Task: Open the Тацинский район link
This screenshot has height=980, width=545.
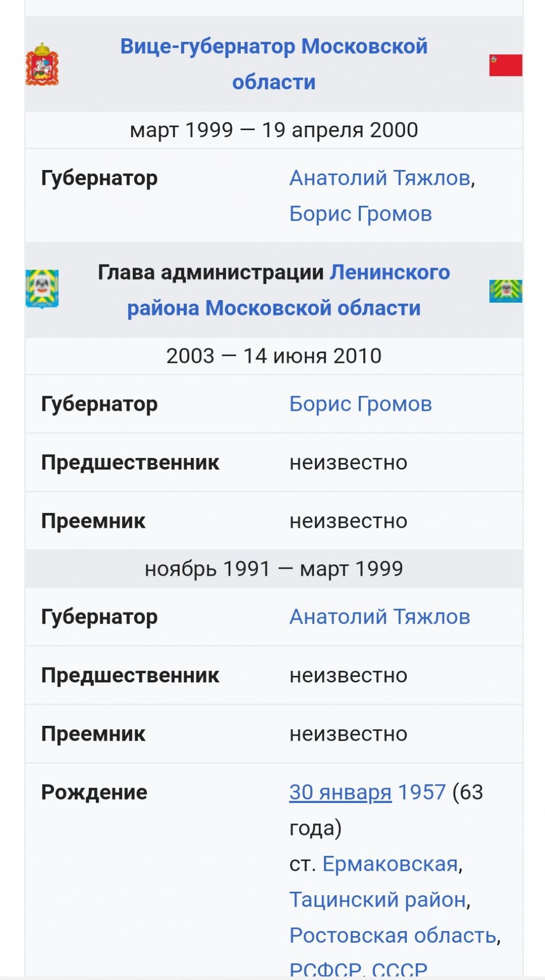Action: [x=378, y=899]
